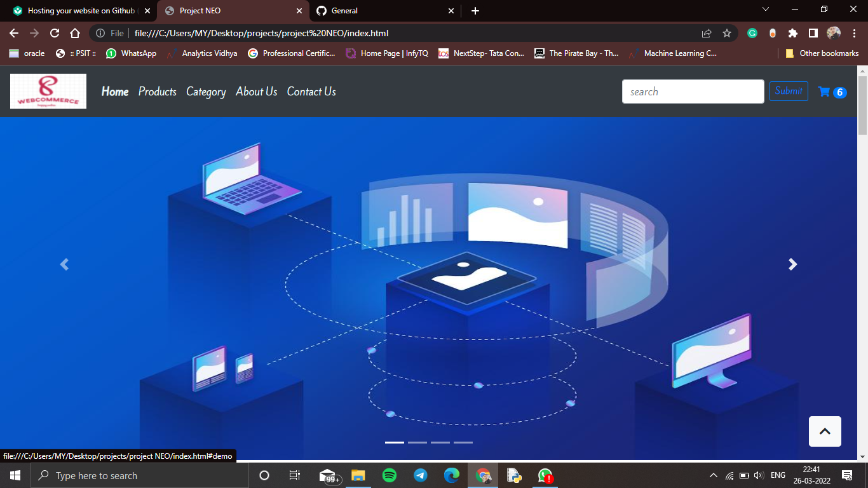Close the Project NEO tab
The width and height of the screenshot is (868, 488).
(300, 11)
